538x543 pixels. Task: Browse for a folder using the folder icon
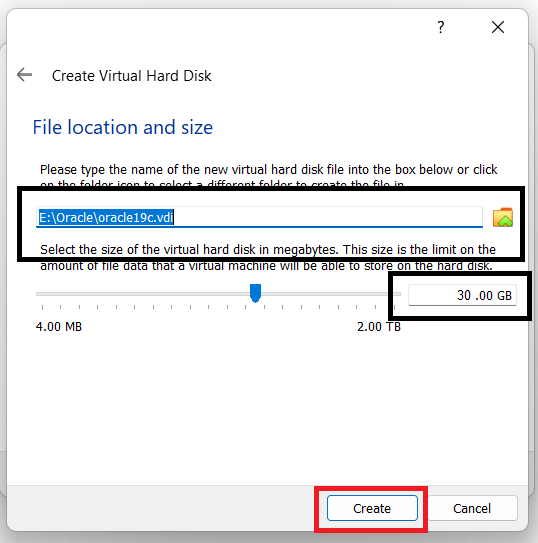(x=503, y=217)
